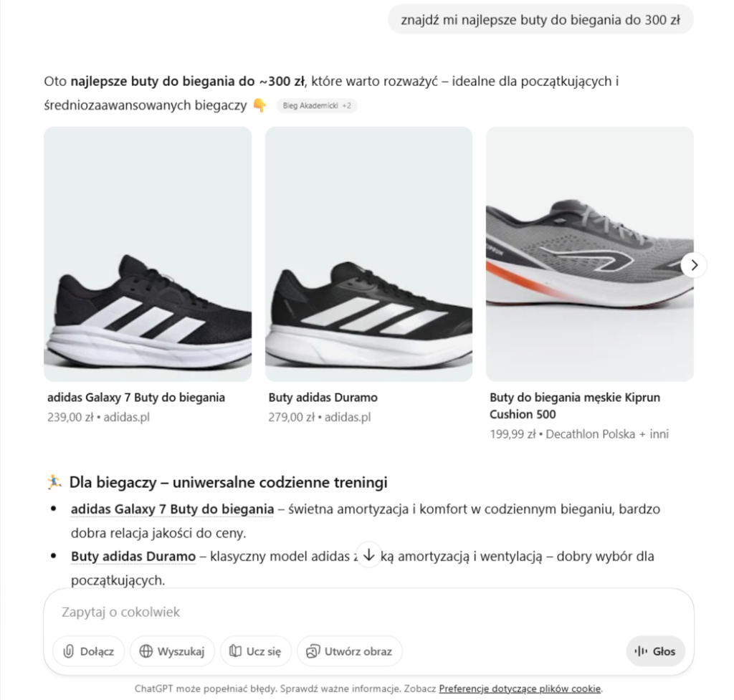Click the underlined Buty adidas Duramo bullet link
The image size is (734, 700).
click(x=133, y=557)
